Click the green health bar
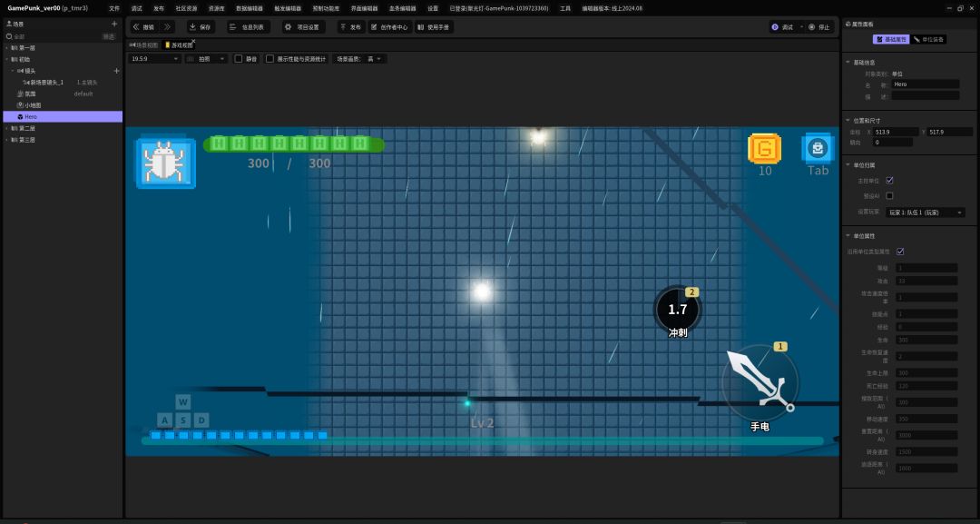Screen dimensions: 980x524 293,144
